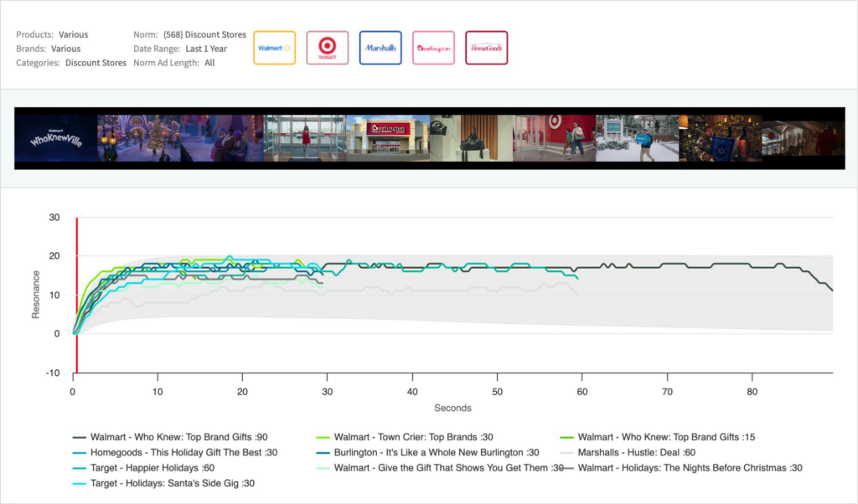Click the Burlington brand logo
858x504 pixels.
[x=433, y=49]
